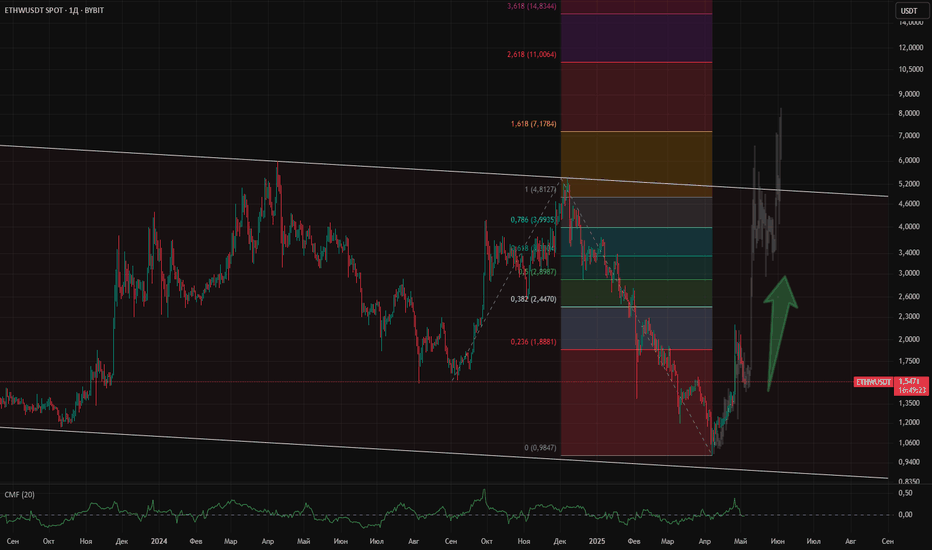The image size is (932, 550).
Task: Click the 4,6000 price axis label
Action: pos(909,204)
